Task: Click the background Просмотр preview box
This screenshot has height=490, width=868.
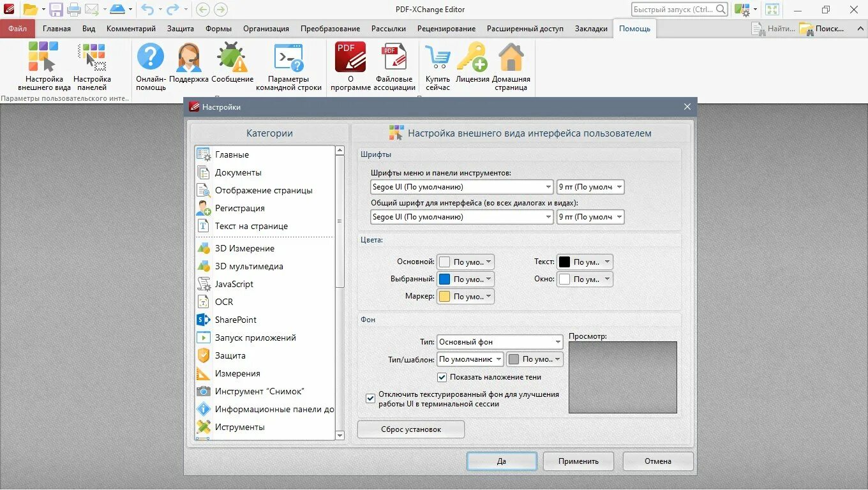Action: click(x=623, y=377)
